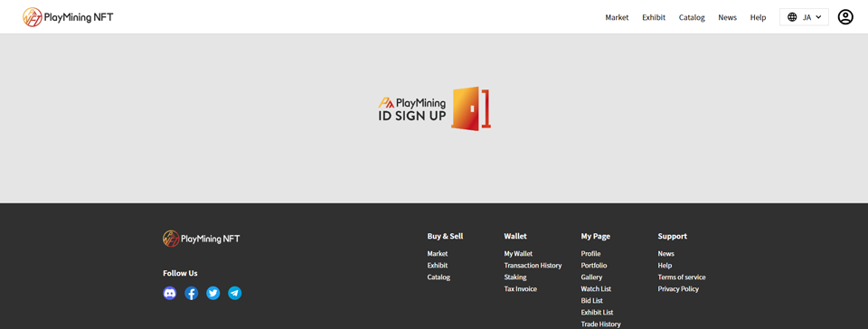Open the Market menu in header
The width and height of the screenshot is (868, 329).
click(617, 18)
